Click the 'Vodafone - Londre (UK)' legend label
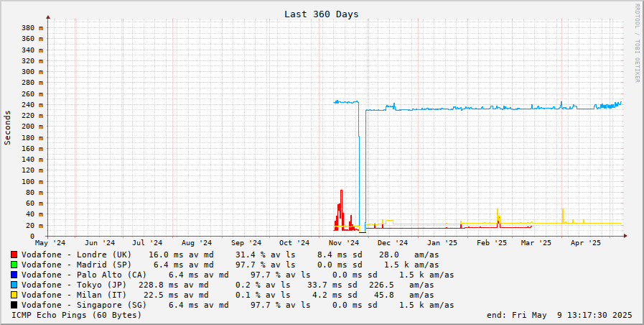Screen dimensions: 644x325 click(x=76, y=255)
